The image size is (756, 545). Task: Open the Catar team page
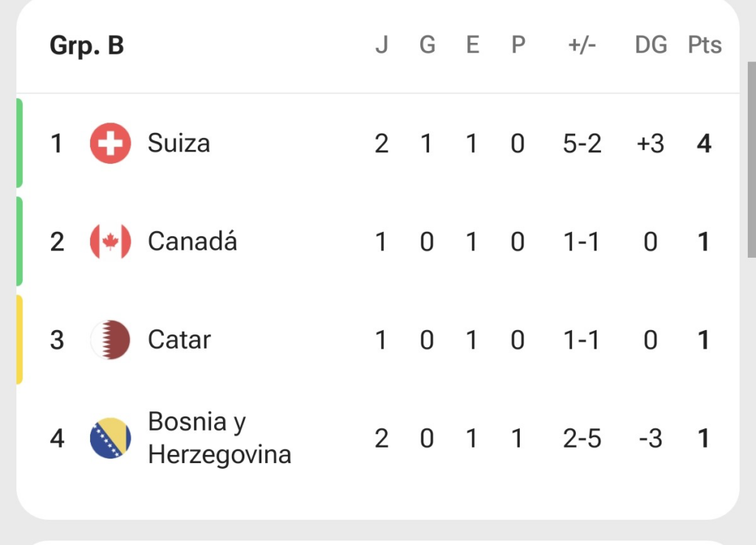click(179, 340)
